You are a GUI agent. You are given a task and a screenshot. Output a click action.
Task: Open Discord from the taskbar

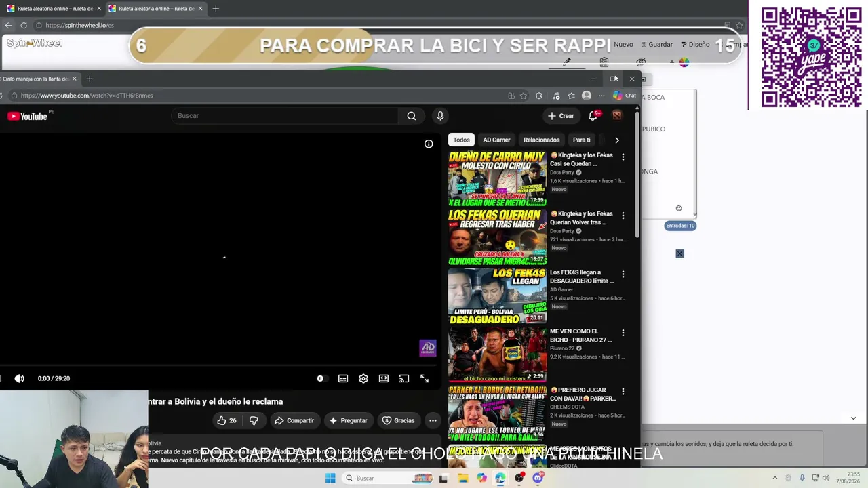(538, 478)
